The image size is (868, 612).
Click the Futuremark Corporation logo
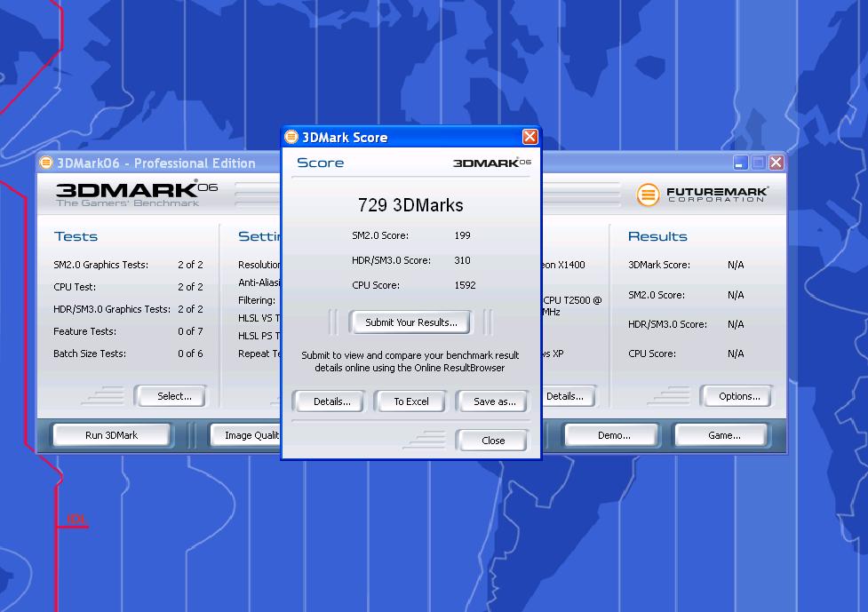click(x=702, y=194)
